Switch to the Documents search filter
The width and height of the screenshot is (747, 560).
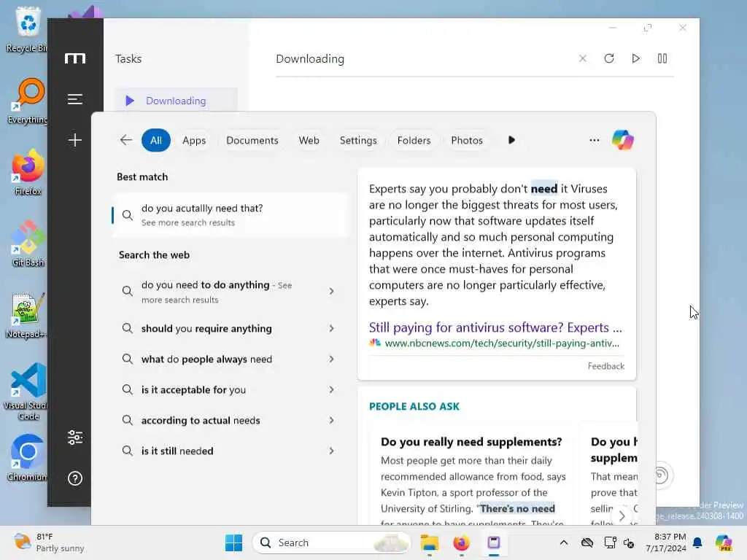252,141
